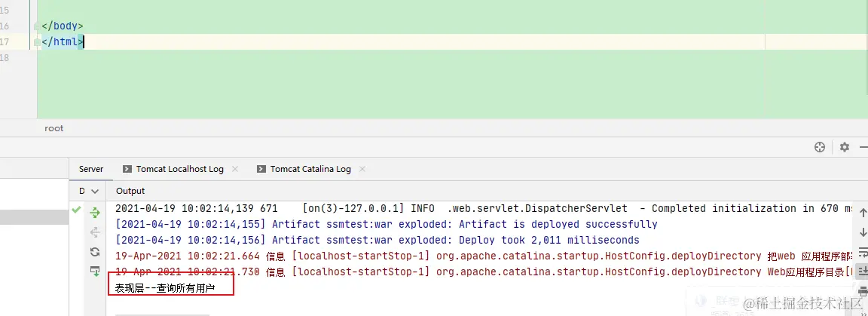Screen dimensions: 868x316
Task: Click the Update application icon with green arrow
Action: point(95,271)
